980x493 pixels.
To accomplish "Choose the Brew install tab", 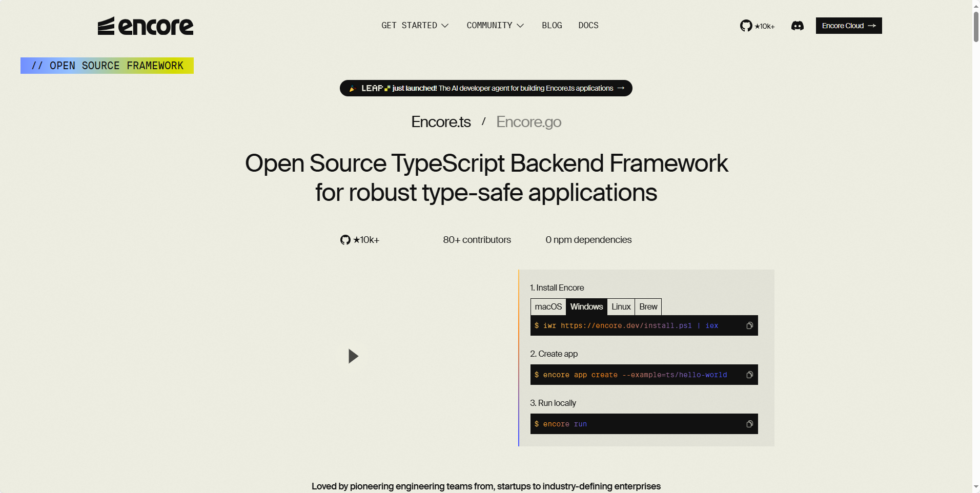I will point(648,307).
